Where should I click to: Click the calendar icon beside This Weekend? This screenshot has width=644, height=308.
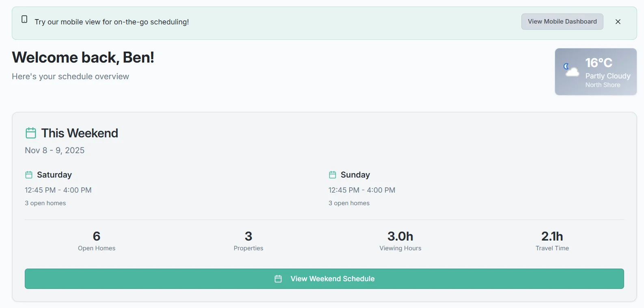(x=30, y=133)
